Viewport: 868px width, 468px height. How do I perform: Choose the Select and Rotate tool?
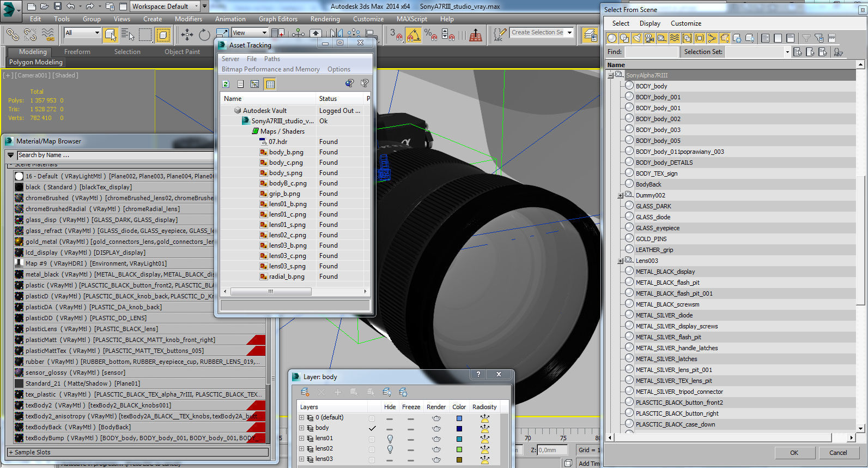(204, 35)
